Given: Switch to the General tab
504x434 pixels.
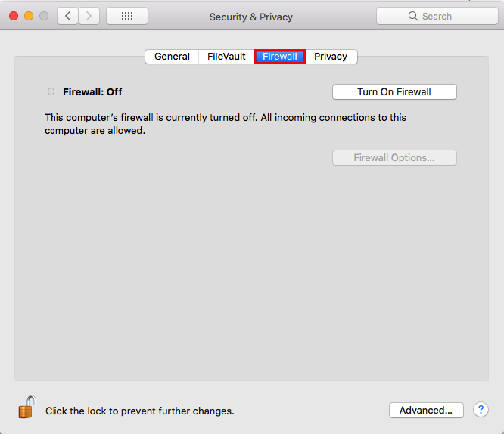Looking at the screenshot, I should (x=172, y=57).
